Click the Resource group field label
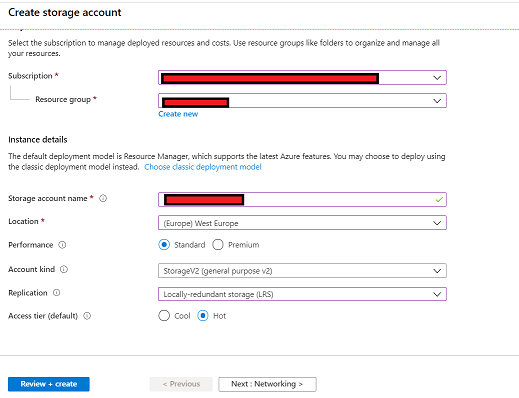The width and height of the screenshot is (519, 398). coord(63,99)
